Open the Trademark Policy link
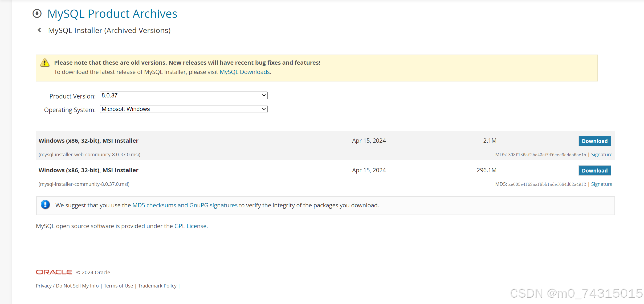Image resolution: width=644 pixels, height=304 pixels. 157,286
